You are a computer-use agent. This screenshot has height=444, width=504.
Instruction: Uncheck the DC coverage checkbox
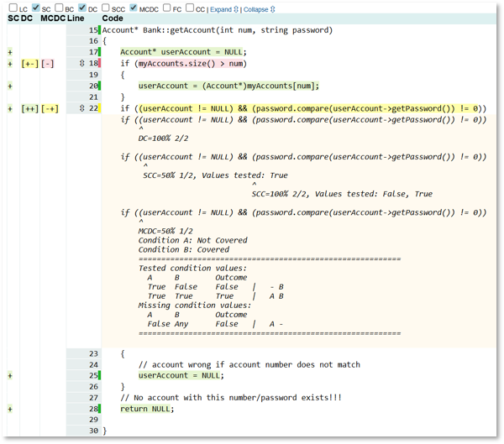pos(81,8)
